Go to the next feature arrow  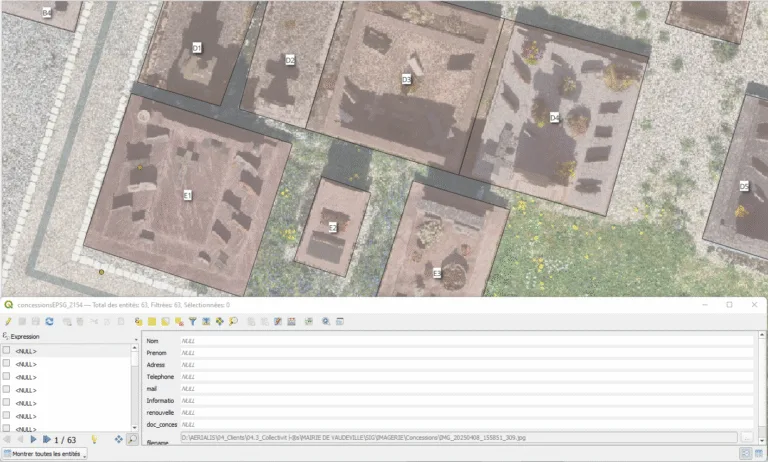click(x=33, y=439)
